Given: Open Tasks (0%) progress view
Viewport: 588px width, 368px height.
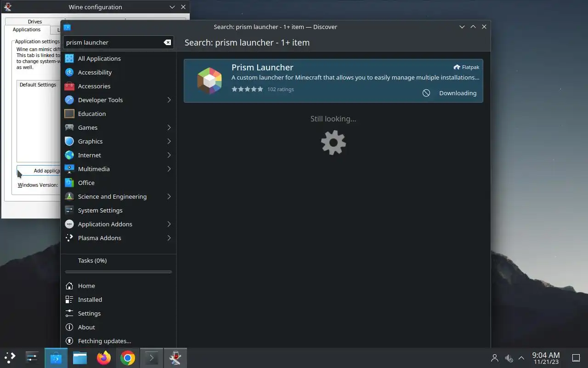Looking at the screenshot, I should tap(92, 260).
